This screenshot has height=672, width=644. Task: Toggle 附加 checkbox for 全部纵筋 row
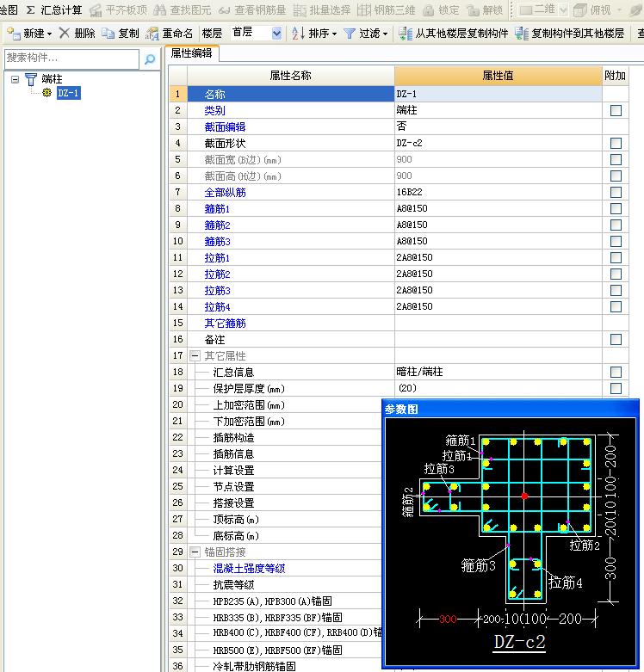(616, 192)
